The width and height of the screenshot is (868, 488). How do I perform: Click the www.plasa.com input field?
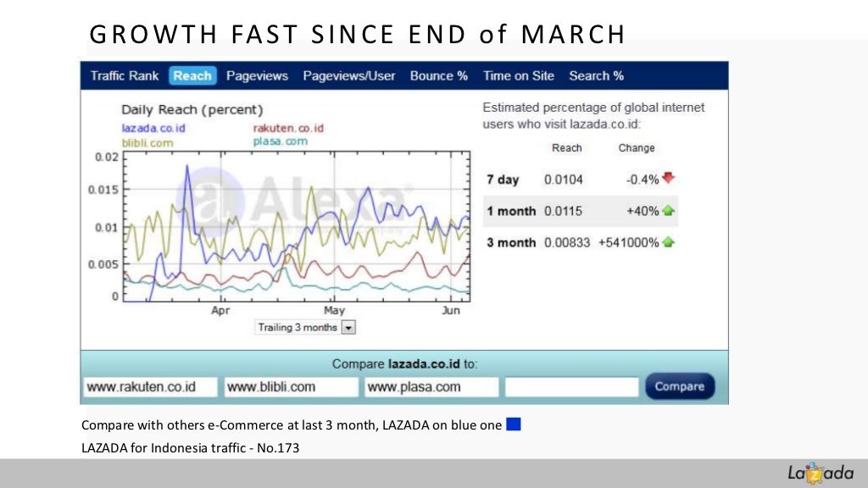pos(431,386)
